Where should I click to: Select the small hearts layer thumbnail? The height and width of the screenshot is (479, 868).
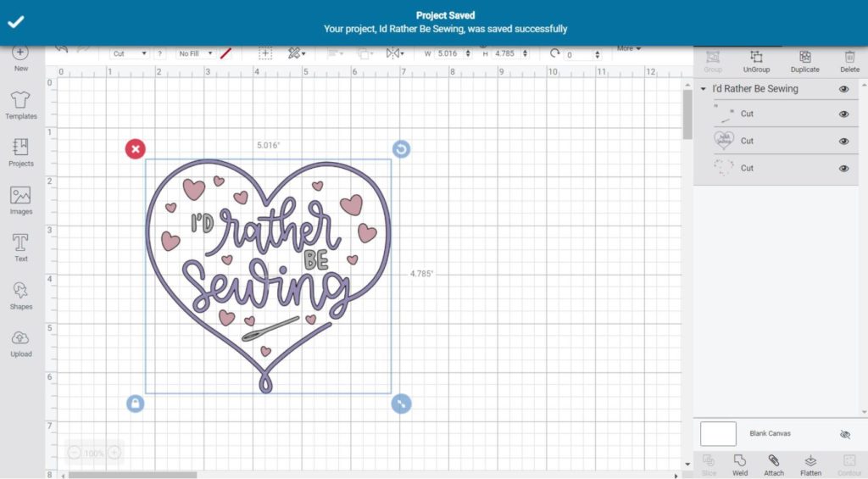[x=724, y=168]
